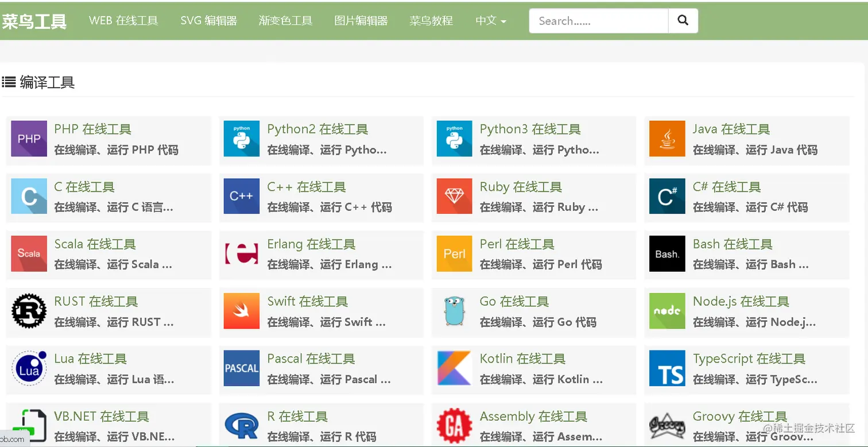This screenshot has height=447, width=868.
Task: Click the Go gopher mascot icon
Action: [454, 311]
